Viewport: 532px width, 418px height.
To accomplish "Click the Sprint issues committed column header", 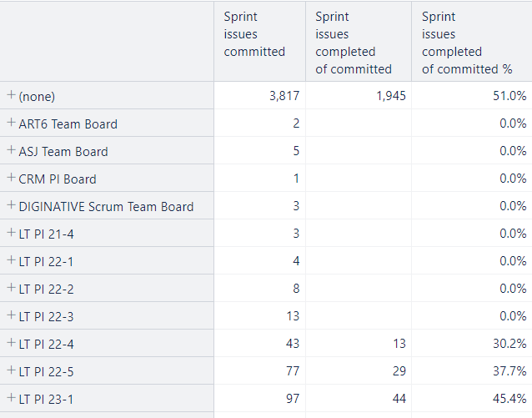I will coord(259,42).
